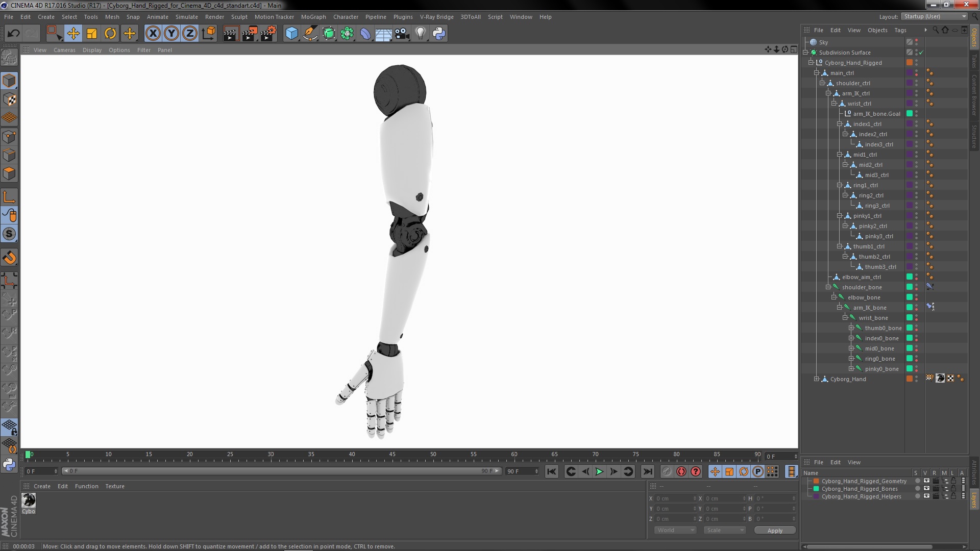Click frame 45 on the timeline
This screenshot has width=980, height=551.
tap(392, 455)
